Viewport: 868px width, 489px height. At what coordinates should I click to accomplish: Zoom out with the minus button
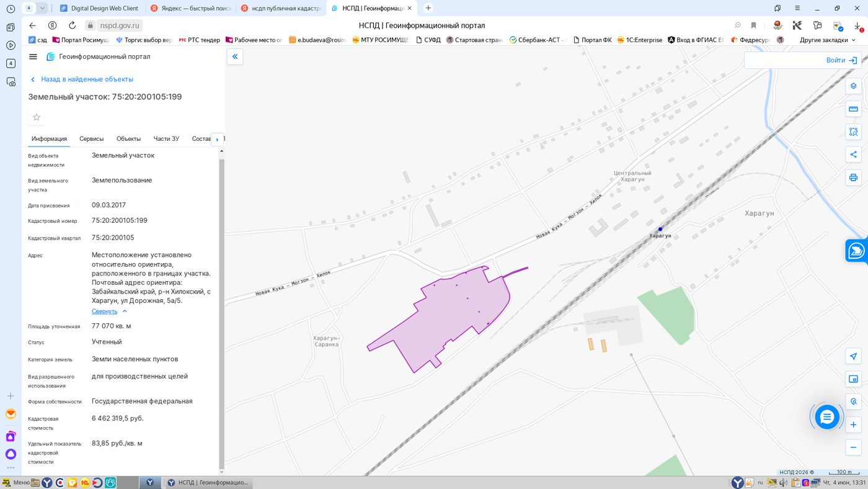point(853,447)
